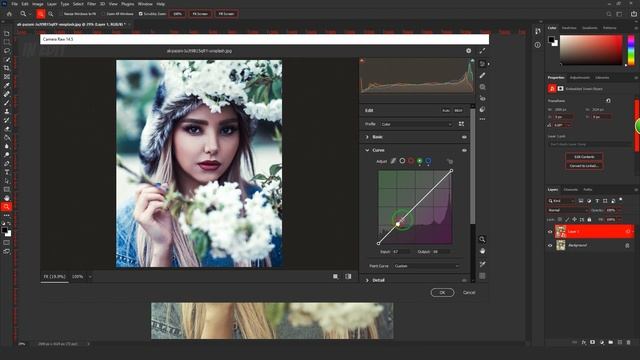
Task: Select the Type tool in left toolbar
Action: [x=7, y=172]
